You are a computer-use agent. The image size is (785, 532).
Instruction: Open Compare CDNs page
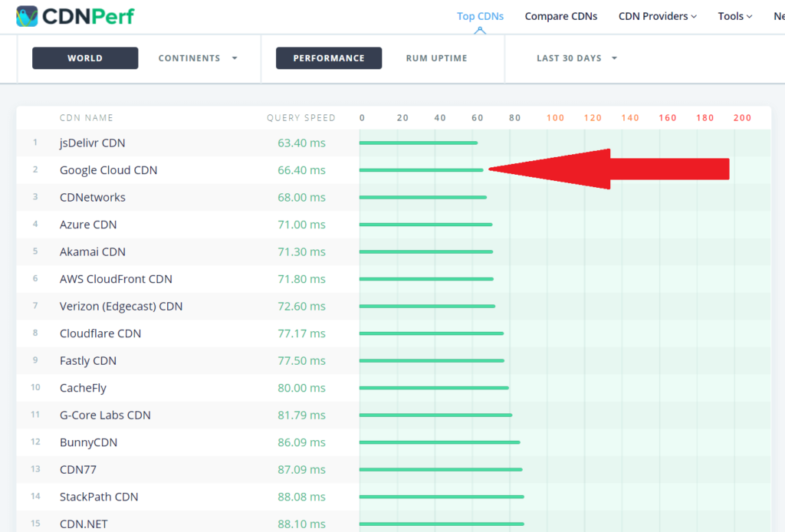click(560, 16)
